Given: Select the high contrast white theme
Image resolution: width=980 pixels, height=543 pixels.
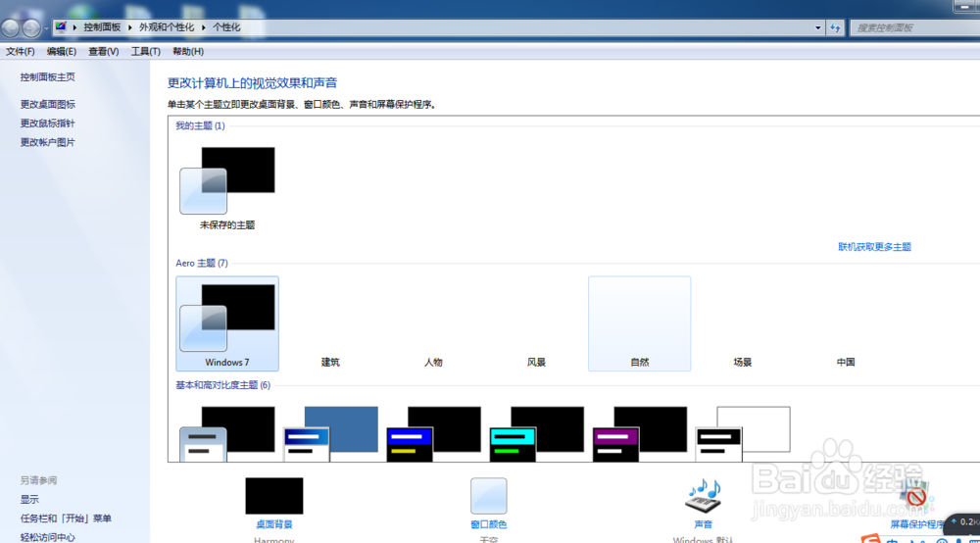Looking at the screenshot, I should click(x=743, y=433).
